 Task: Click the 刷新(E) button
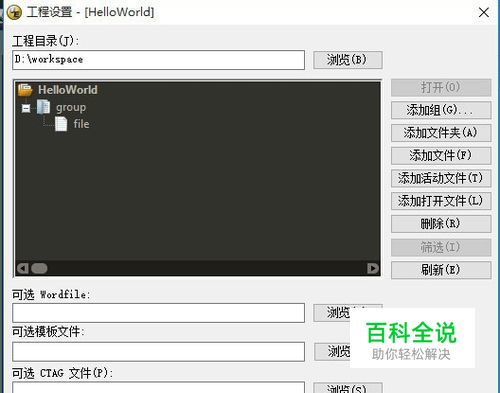pyautogui.click(x=441, y=270)
